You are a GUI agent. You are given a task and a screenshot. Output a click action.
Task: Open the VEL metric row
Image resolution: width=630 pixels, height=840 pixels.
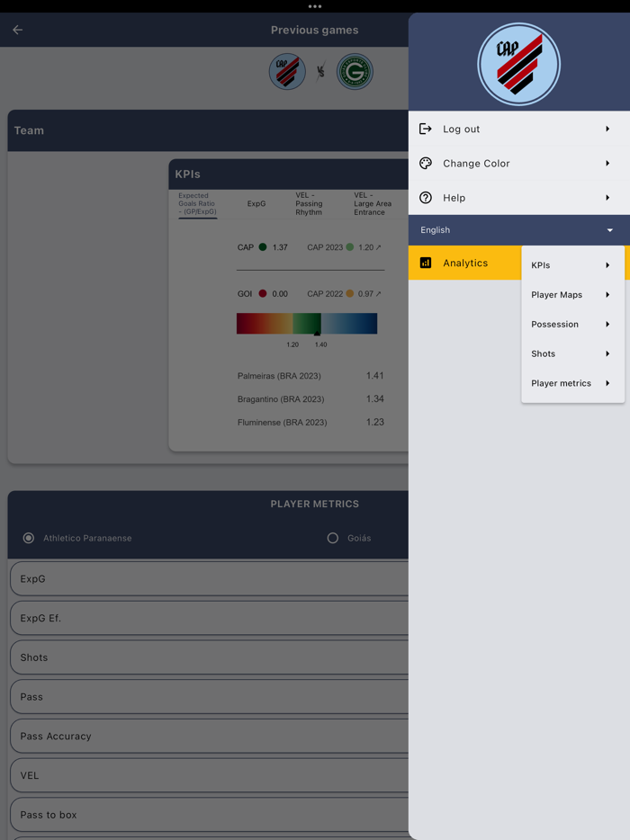point(209,775)
